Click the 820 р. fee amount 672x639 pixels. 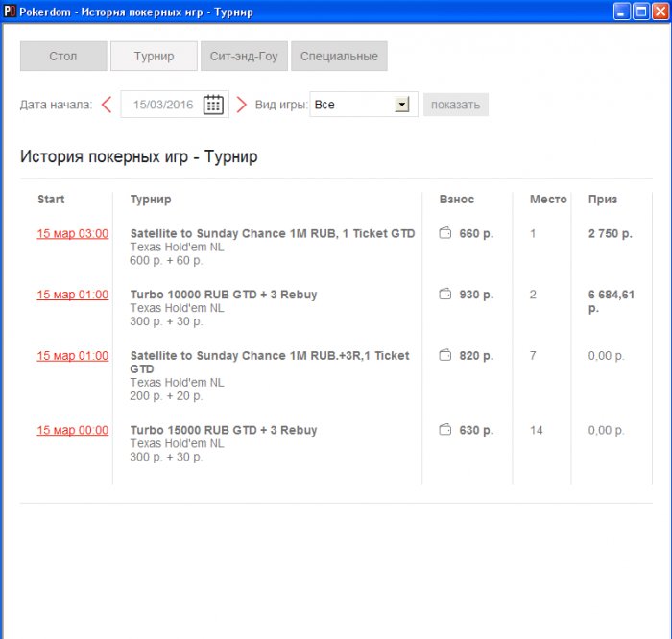tap(476, 356)
